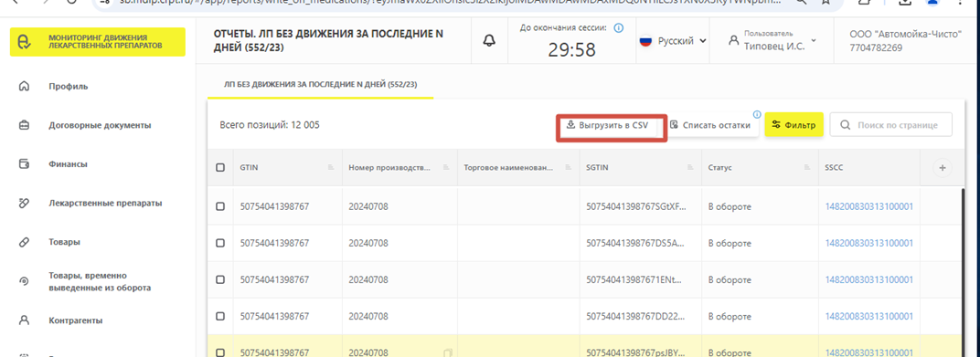Click the browser bookmark star icon

[826, 2]
